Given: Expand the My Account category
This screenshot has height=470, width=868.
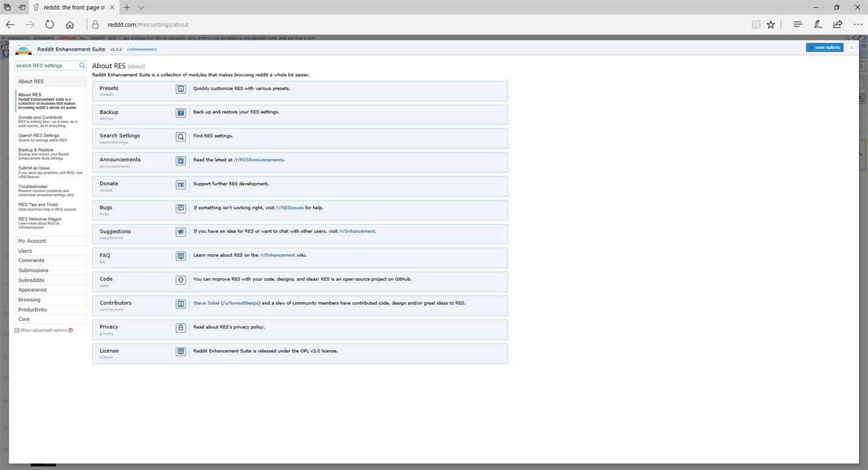Looking at the screenshot, I should pyautogui.click(x=51, y=241).
